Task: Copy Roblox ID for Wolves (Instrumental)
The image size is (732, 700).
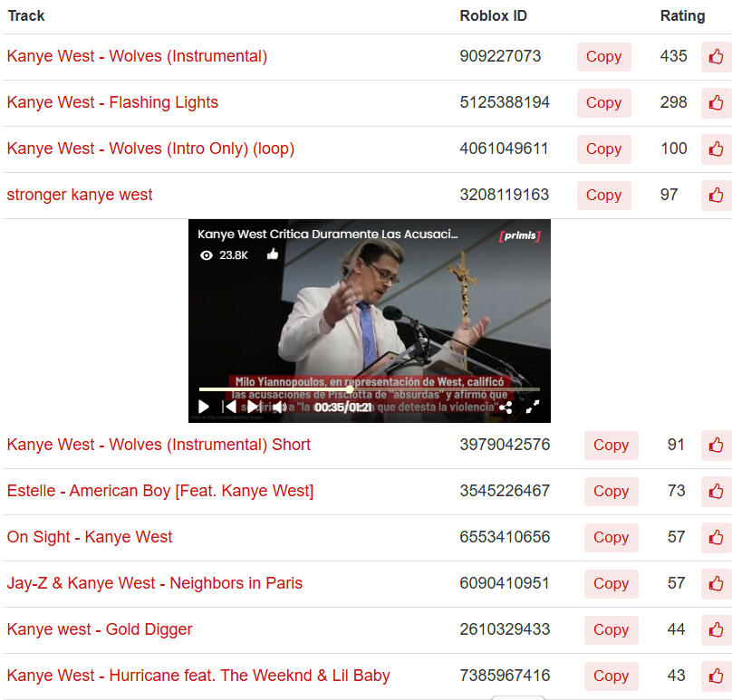Action: click(x=603, y=56)
